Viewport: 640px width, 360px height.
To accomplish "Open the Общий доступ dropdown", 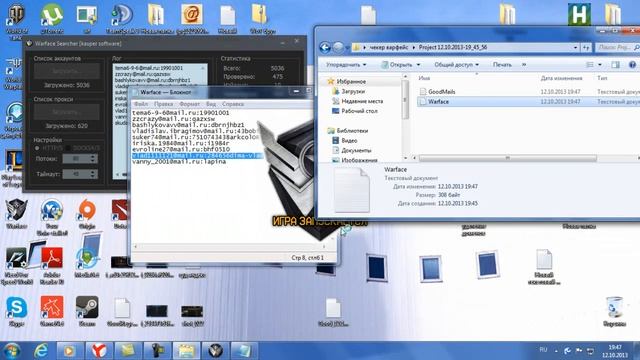I will tap(456, 64).
